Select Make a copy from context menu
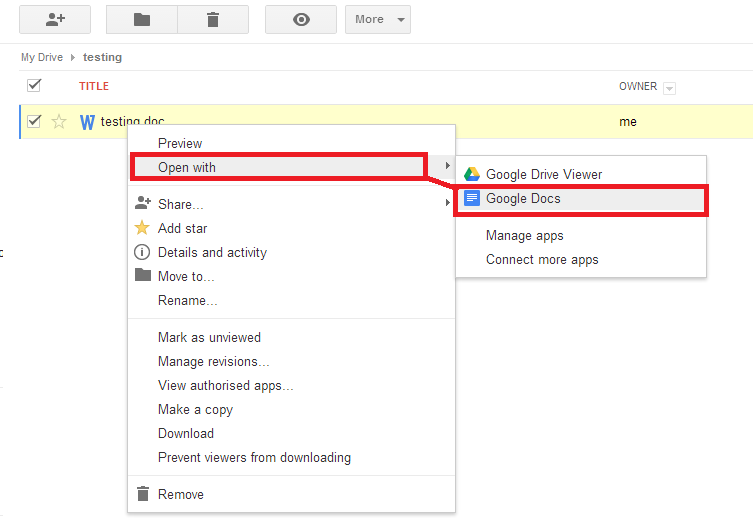Viewport: 753px width, 518px height. (195, 409)
